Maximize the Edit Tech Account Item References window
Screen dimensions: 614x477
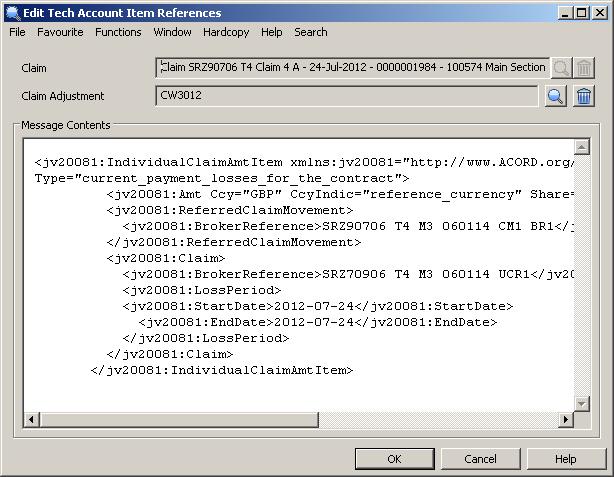pos(582,13)
